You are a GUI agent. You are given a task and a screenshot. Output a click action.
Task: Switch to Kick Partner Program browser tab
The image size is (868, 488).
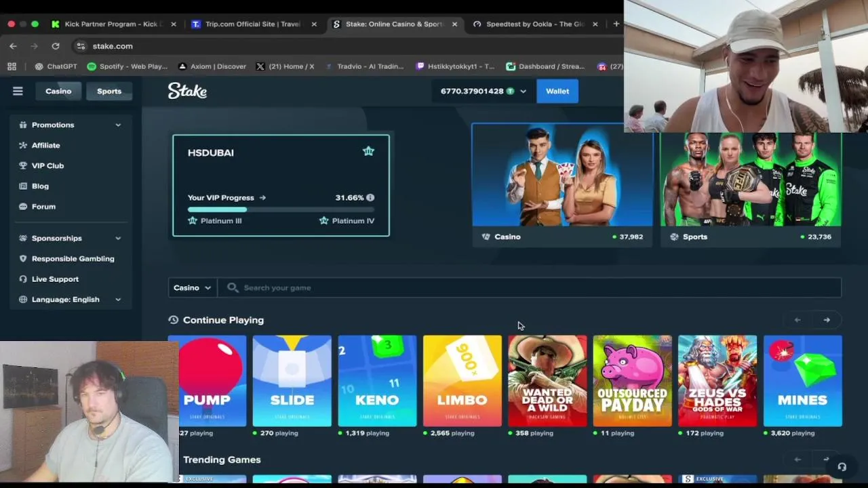(112, 24)
